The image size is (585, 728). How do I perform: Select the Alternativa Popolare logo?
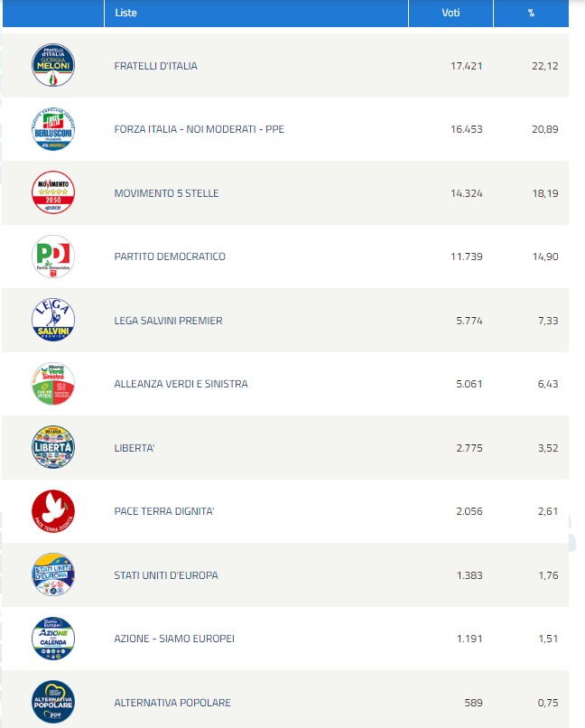53,702
